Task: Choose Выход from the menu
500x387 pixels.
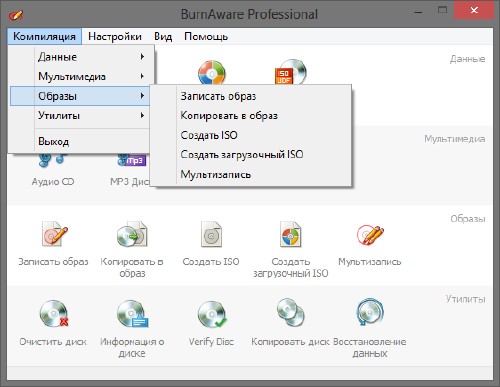Action: coord(80,141)
